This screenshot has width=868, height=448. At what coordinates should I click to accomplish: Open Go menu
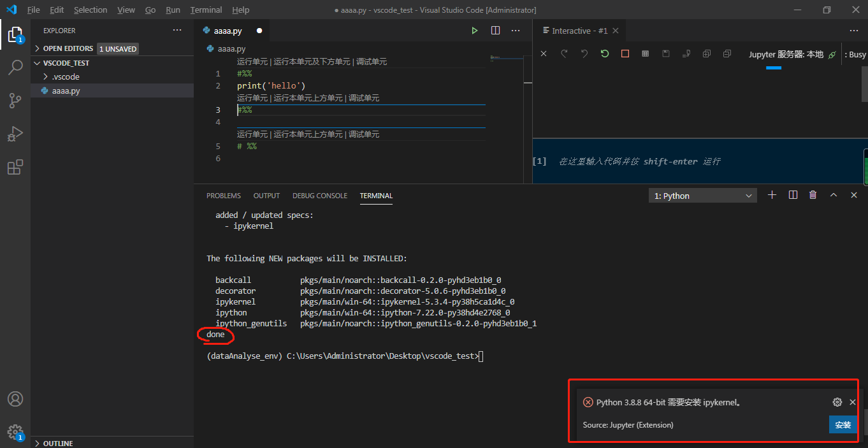point(150,10)
